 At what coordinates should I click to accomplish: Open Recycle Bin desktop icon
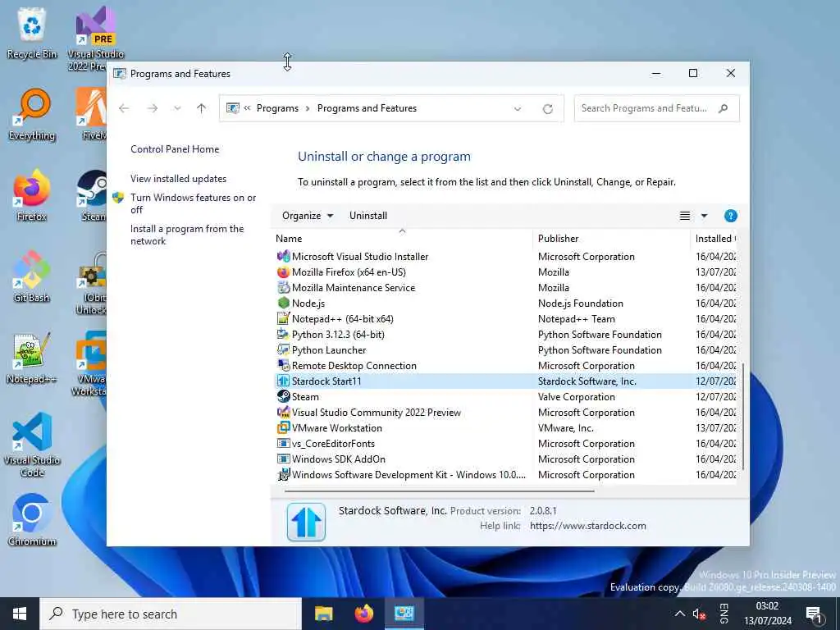coord(32,33)
